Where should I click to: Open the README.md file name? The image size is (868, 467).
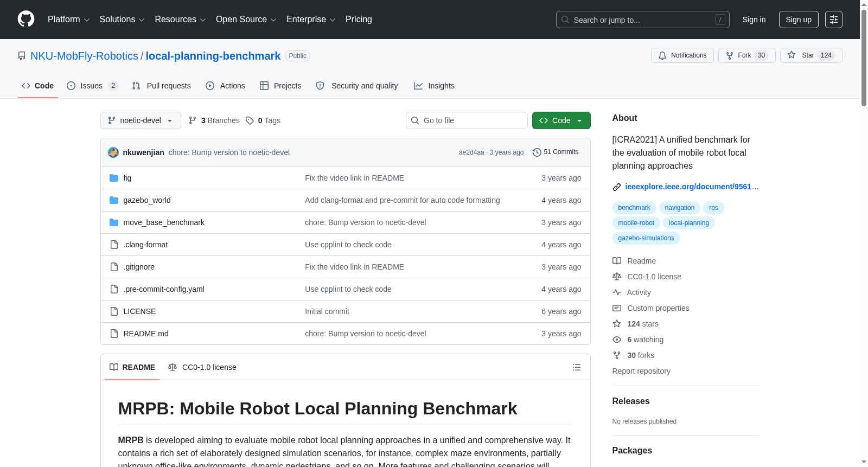146,334
